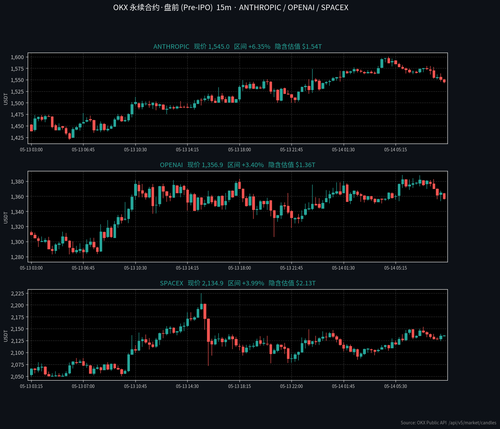This screenshot has height=429, width=500.
Task: Click "05-13 18:15" under the SPACEX chart
Action: coord(239,386)
